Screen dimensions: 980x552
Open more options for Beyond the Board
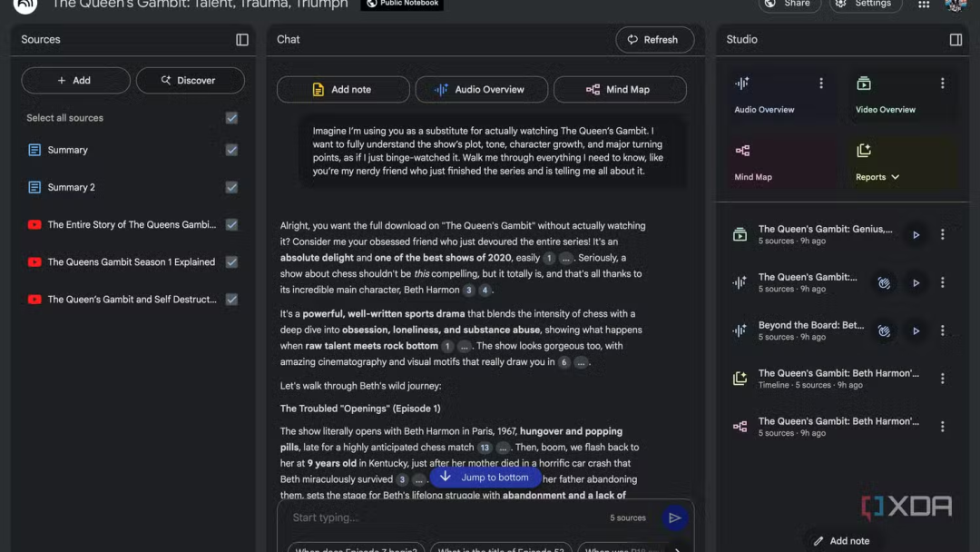coord(943,330)
